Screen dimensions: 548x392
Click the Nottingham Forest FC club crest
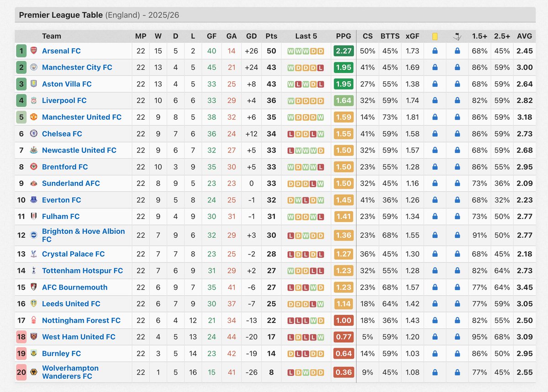(x=34, y=320)
